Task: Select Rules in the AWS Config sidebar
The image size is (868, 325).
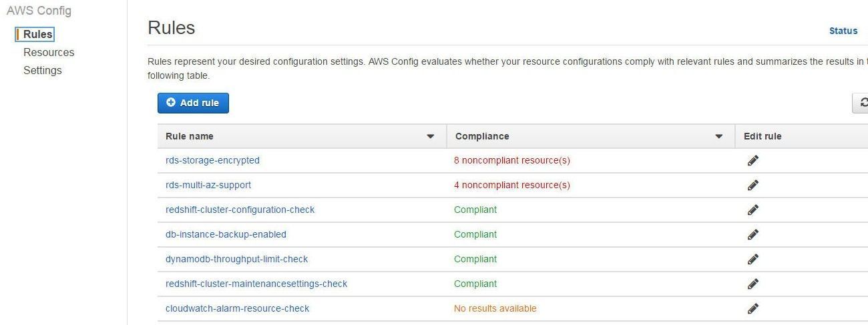Action: pos(37,34)
